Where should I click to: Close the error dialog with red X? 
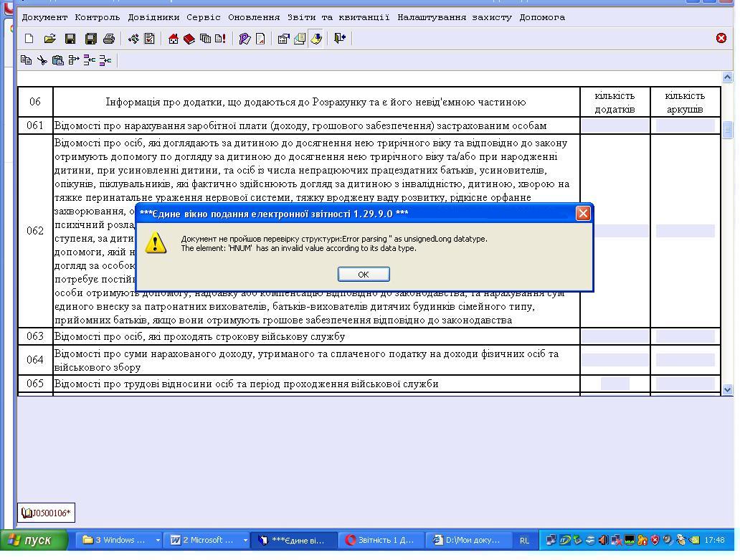point(583,213)
